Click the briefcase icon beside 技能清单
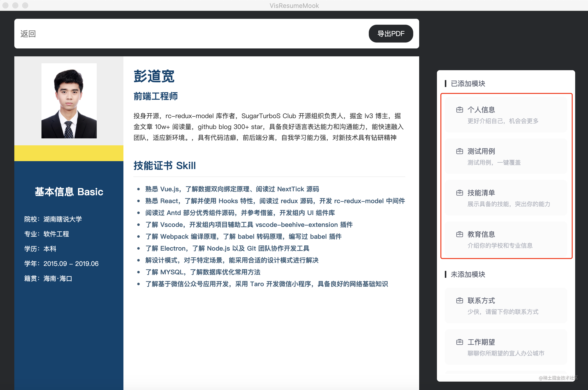The image size is (588, 390). point(459,193)
